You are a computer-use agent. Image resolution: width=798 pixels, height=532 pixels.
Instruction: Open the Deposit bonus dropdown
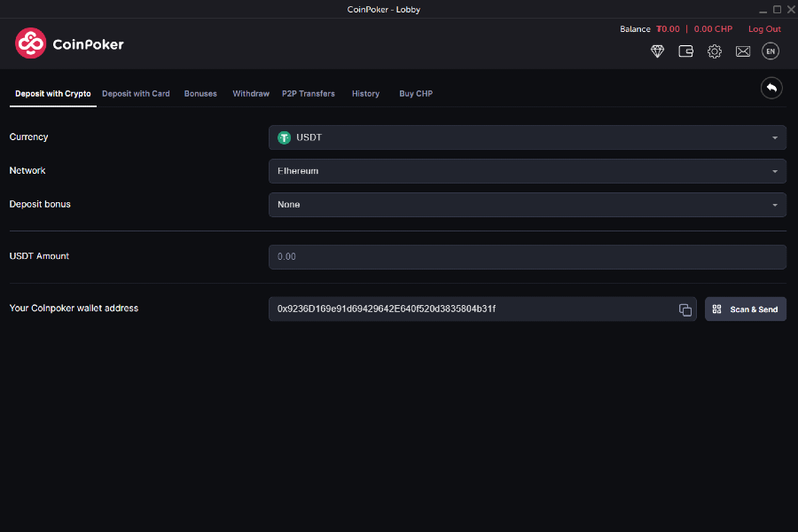point(527,204)
